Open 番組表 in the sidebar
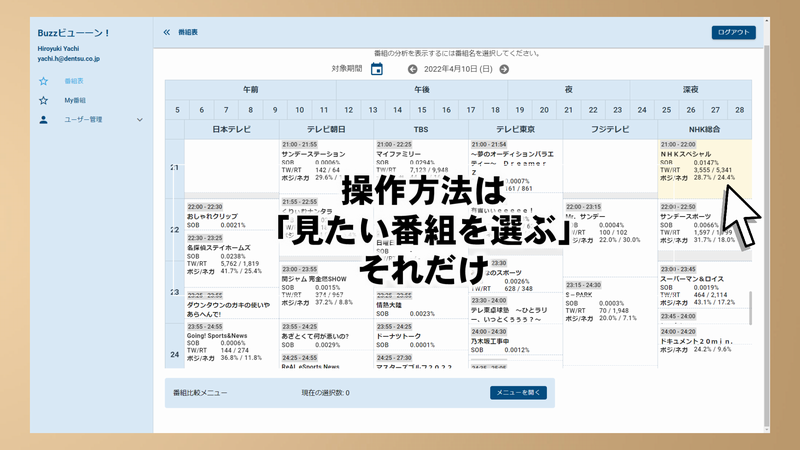The width and height of the screenshot is (800, 450). pyautogui.click(x=74, y=81)
